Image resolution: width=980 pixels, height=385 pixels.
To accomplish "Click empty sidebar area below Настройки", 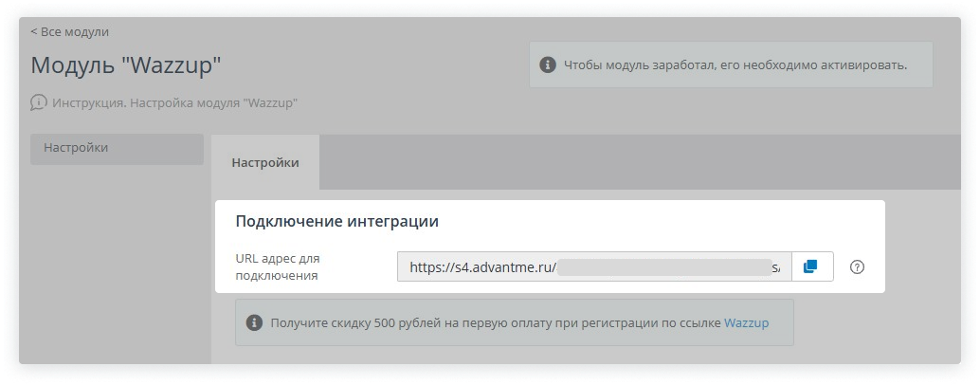I will pyautogui.click(x=117, y=266).
